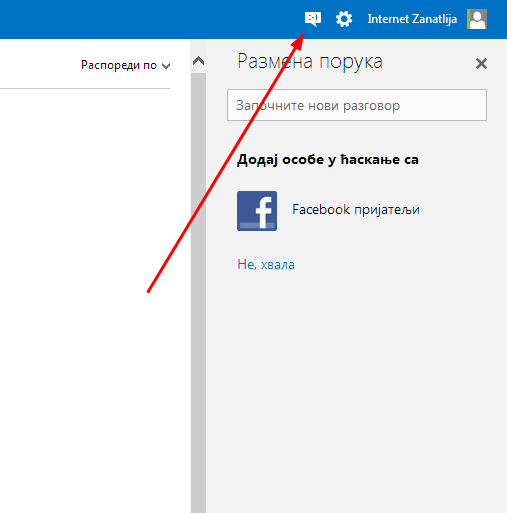
Task: Click the Размена порука panel title
Action: [x=310, y=62]
